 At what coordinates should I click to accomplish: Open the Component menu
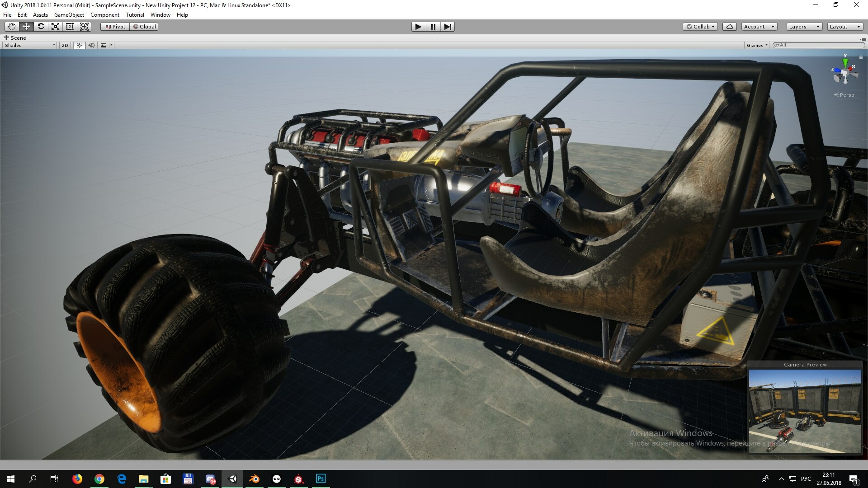pyautogui.click(x=104, y=15)
